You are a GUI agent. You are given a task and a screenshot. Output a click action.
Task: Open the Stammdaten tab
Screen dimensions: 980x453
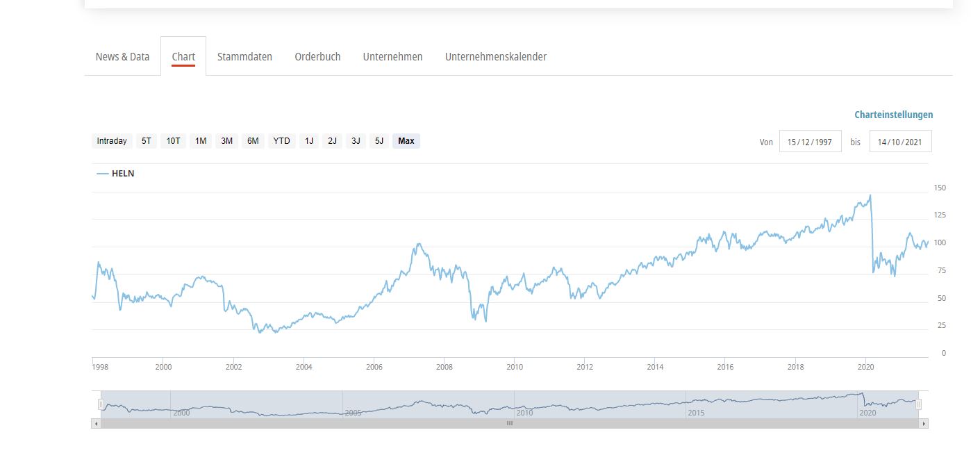coord(244,57)
